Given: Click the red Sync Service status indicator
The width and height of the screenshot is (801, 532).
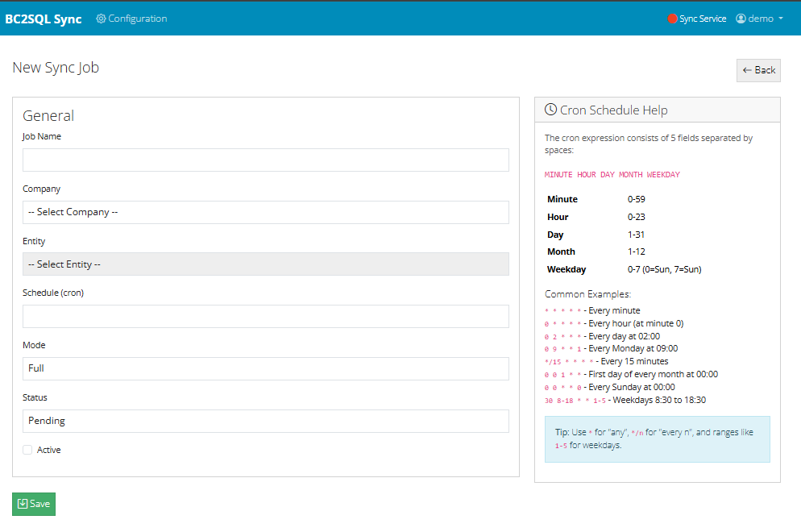Looking at the screenshot, I should [670, 18].
